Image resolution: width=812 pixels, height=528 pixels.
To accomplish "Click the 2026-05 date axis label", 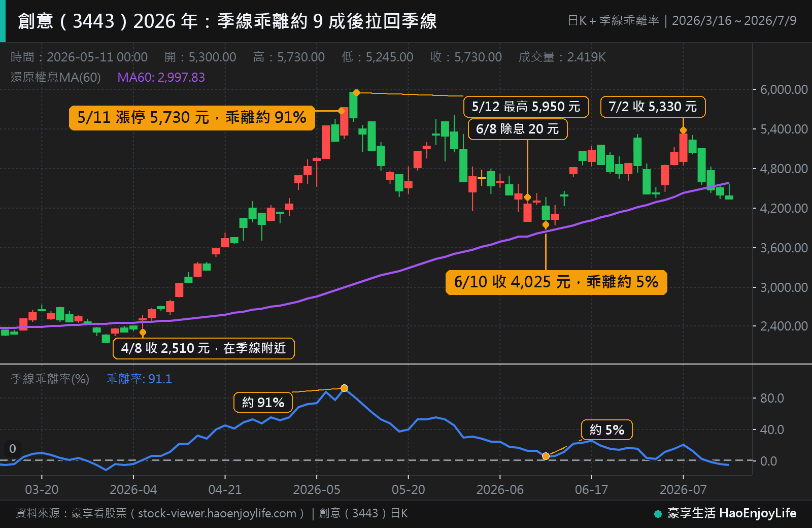I will (317, 490).
